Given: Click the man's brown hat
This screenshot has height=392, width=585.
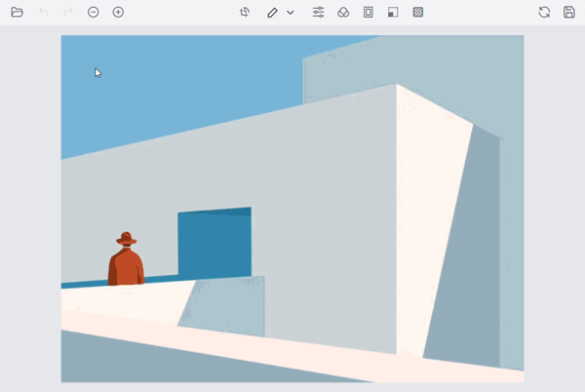Looking at the screenshot, I should 126,239.
